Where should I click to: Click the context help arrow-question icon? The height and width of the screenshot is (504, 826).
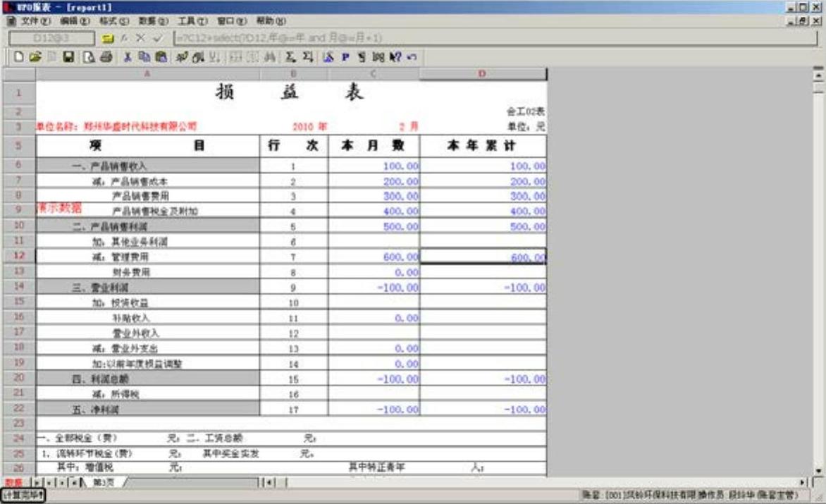[395, 57]
